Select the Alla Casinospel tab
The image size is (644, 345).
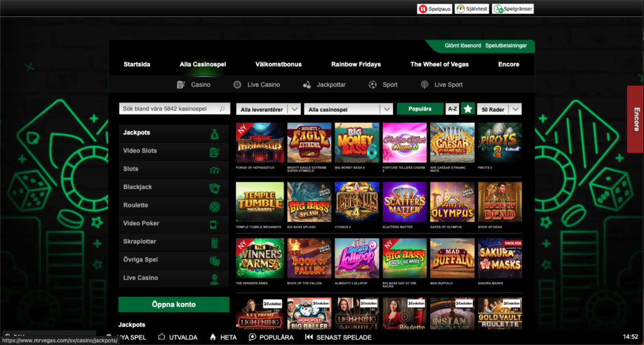(x=203, y=64)
